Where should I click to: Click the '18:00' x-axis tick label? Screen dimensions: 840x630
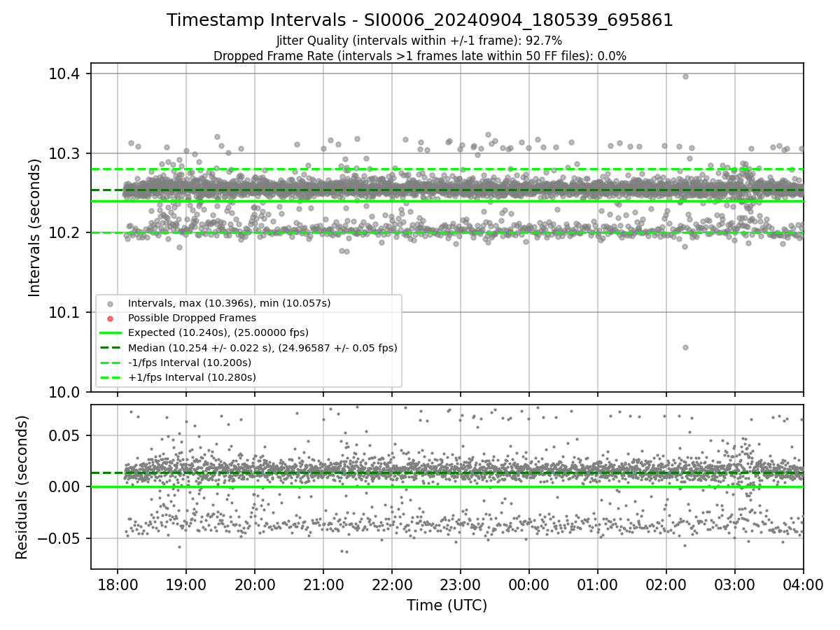click(117, 584)
